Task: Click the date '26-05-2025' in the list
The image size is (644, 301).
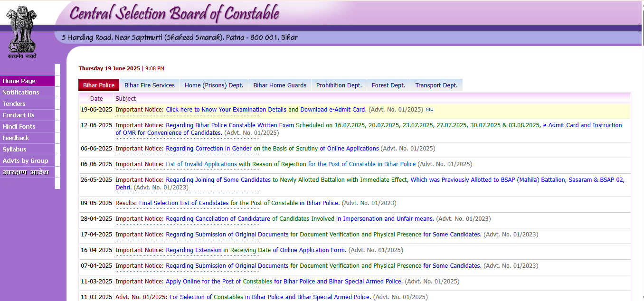Action: (96, 180)
